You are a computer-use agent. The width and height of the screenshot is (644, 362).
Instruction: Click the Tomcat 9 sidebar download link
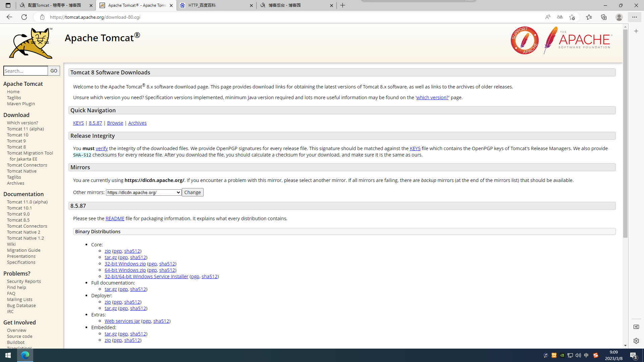click(x=16, y=141)
